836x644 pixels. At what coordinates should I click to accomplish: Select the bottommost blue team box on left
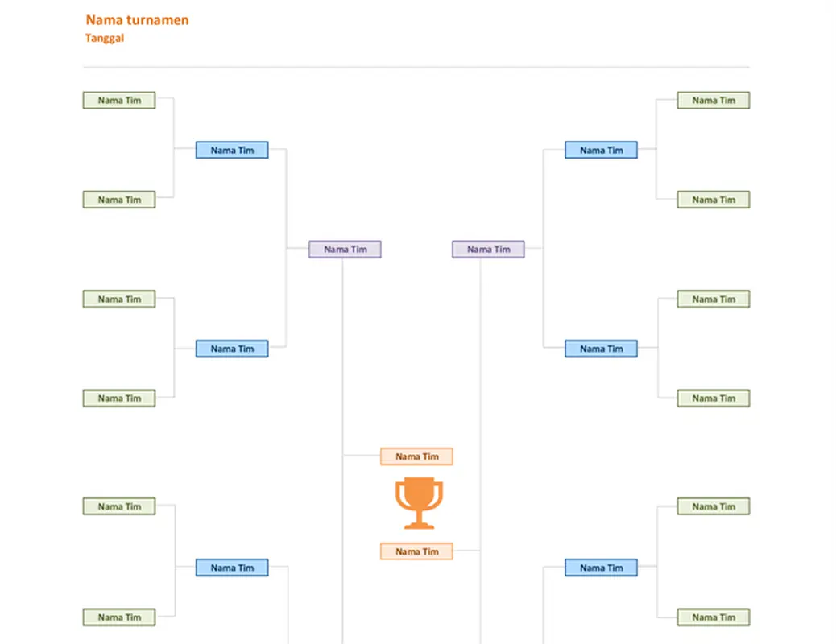(x=232, y=568)
